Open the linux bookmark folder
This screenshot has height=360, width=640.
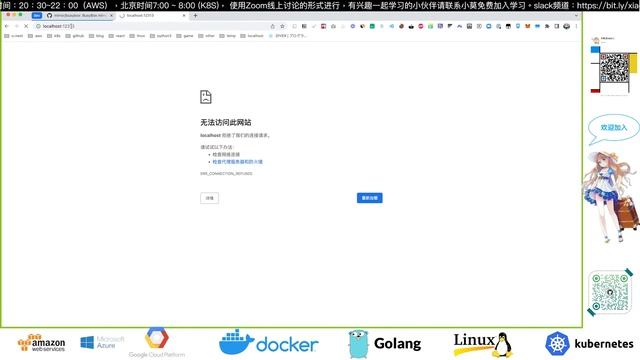pyautogui.click(x=138, y=36)
